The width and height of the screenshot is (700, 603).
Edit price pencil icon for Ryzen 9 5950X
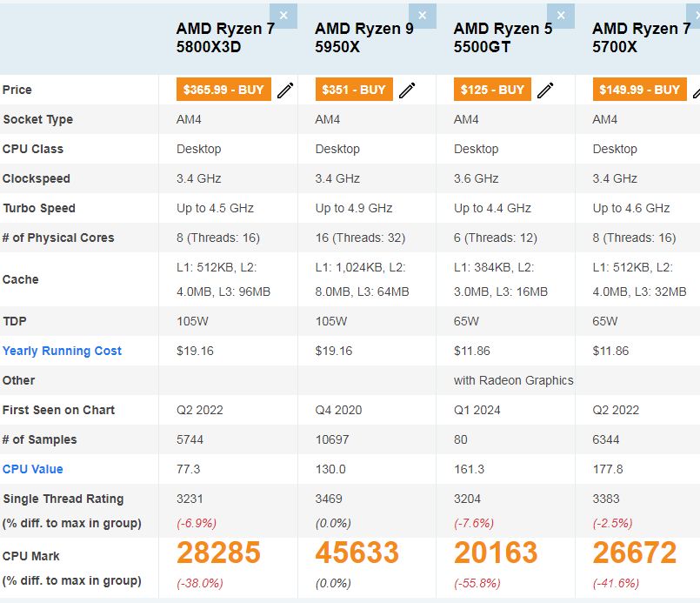(407, 90)
